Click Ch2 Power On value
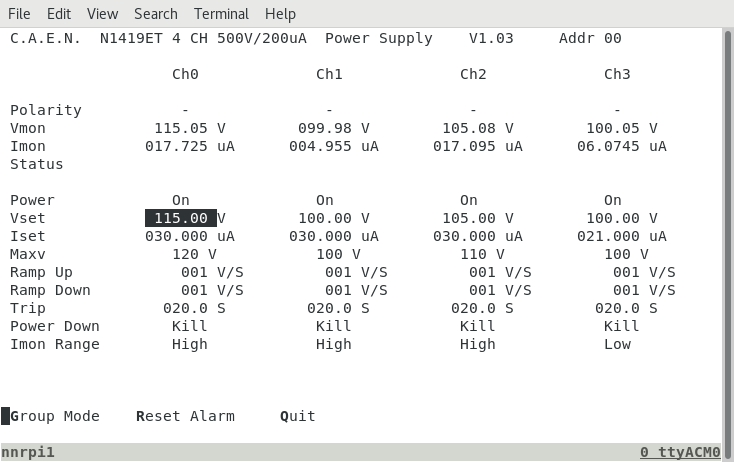 469,200
